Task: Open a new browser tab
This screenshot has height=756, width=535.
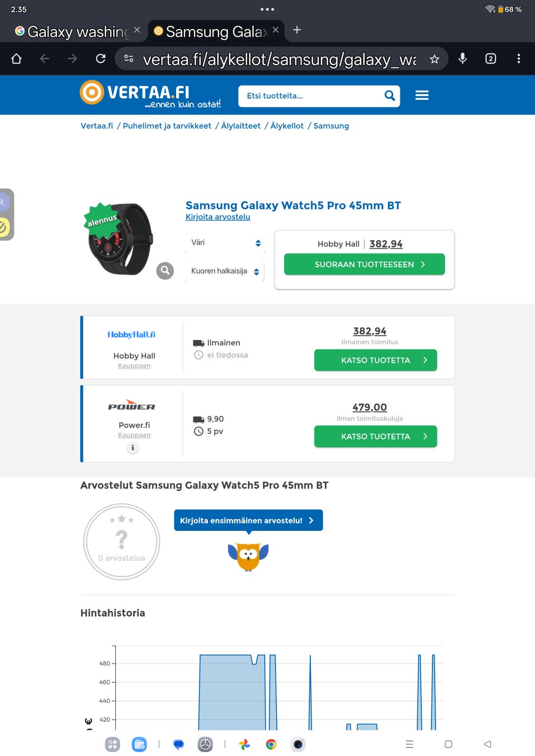Action: 297,30
